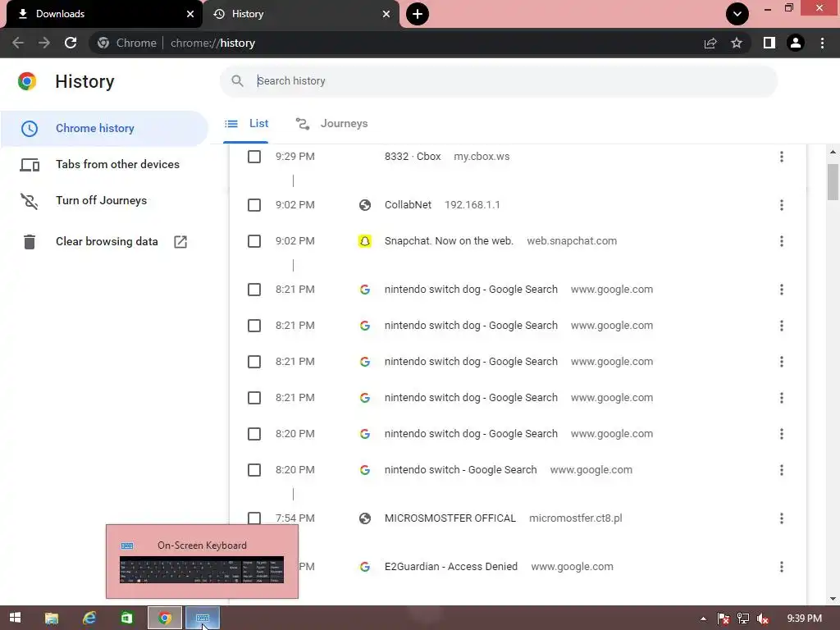The width and height of the screenshot is (840, 630).
Task: Open actions menu for E2Guardian entry
Action: [x=782, y=566]
